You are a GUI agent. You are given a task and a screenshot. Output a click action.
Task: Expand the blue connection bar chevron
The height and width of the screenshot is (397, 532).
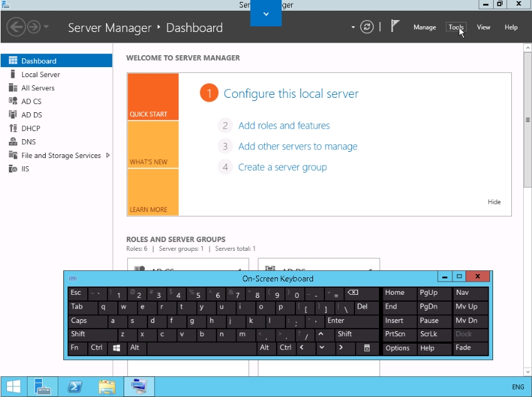tap(266, 14)
